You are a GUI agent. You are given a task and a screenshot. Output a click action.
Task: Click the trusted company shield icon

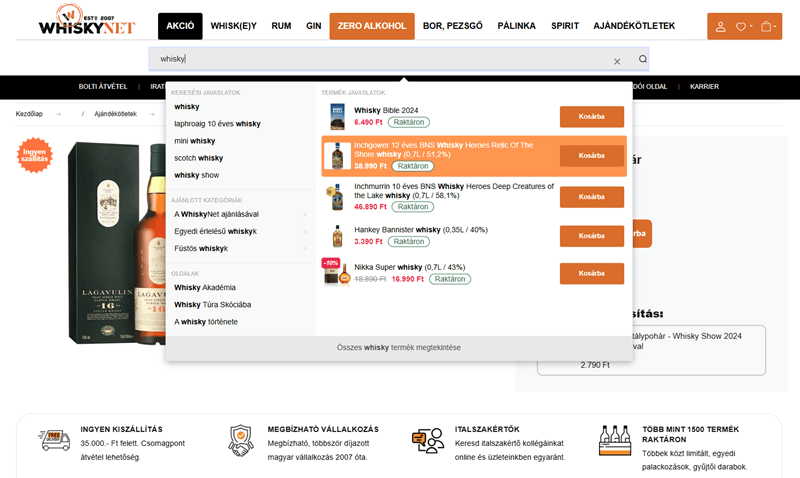pos(240,441)
